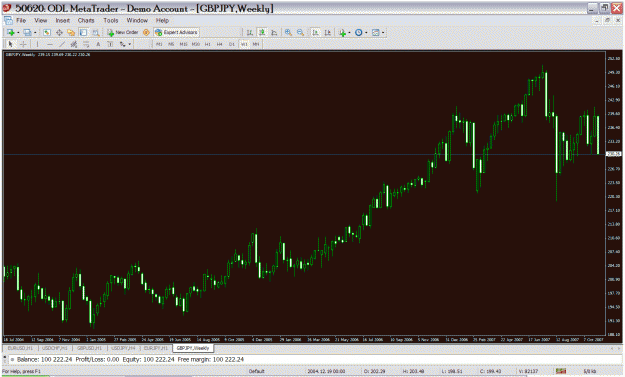Draw a vertical line tool

(37, 44)
